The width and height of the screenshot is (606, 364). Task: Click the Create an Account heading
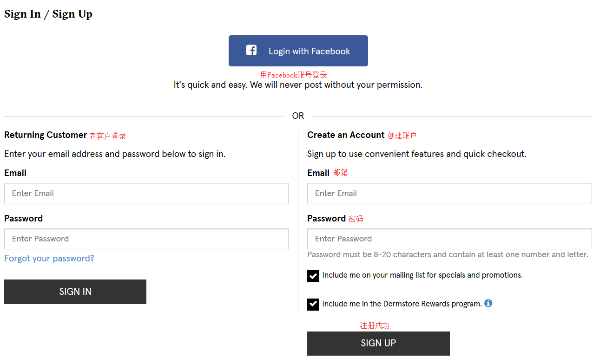(346, 135)
